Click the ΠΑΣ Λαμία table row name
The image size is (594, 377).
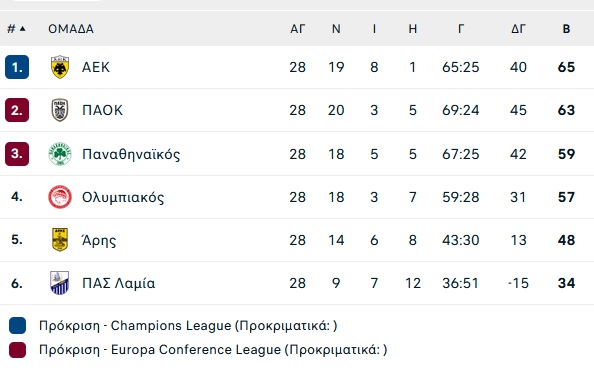(119, 283)
